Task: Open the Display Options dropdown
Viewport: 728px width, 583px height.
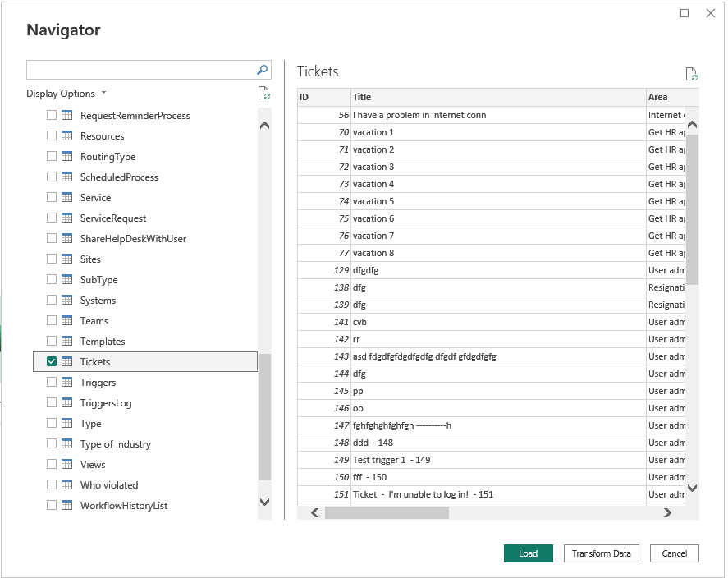Action: [66, 94]
